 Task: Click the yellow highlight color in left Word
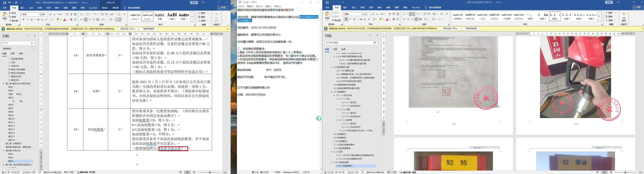click(58, 19)
